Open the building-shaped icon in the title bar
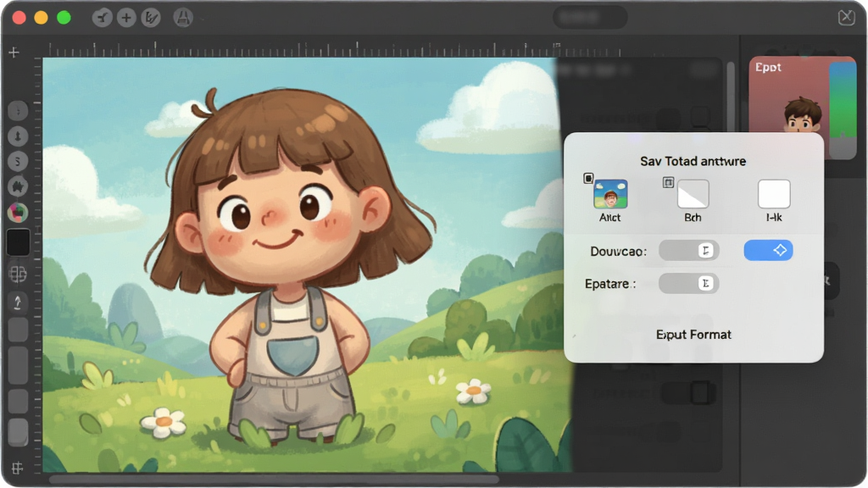This screenshot has height=488, width=868. coord(183,19)
